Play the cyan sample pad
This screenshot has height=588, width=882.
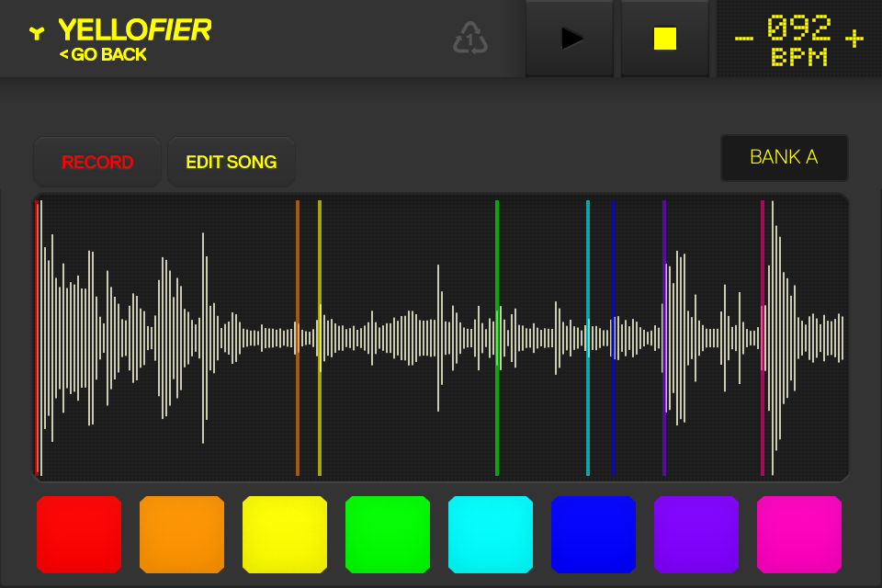click(x=491, y=534)
